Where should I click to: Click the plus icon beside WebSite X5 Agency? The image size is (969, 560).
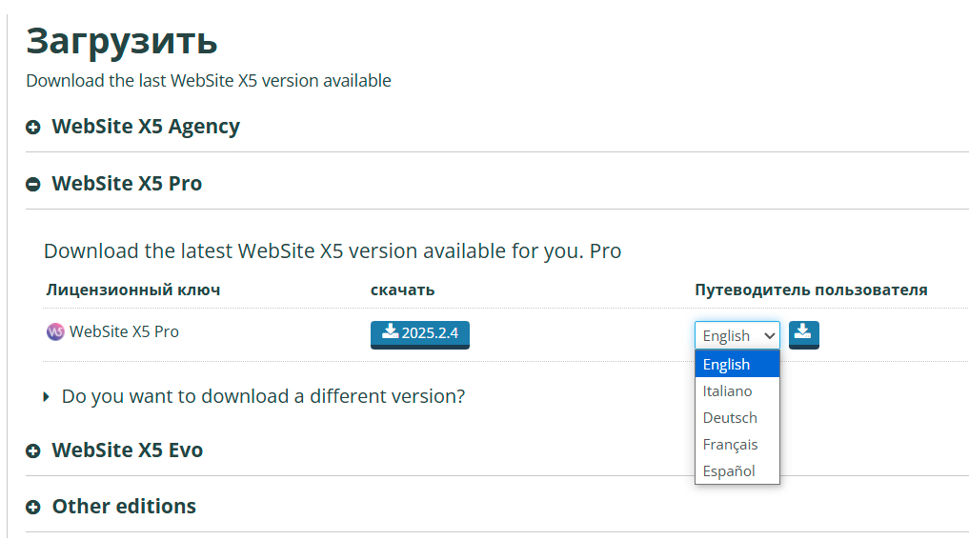(x=32, y=128)
